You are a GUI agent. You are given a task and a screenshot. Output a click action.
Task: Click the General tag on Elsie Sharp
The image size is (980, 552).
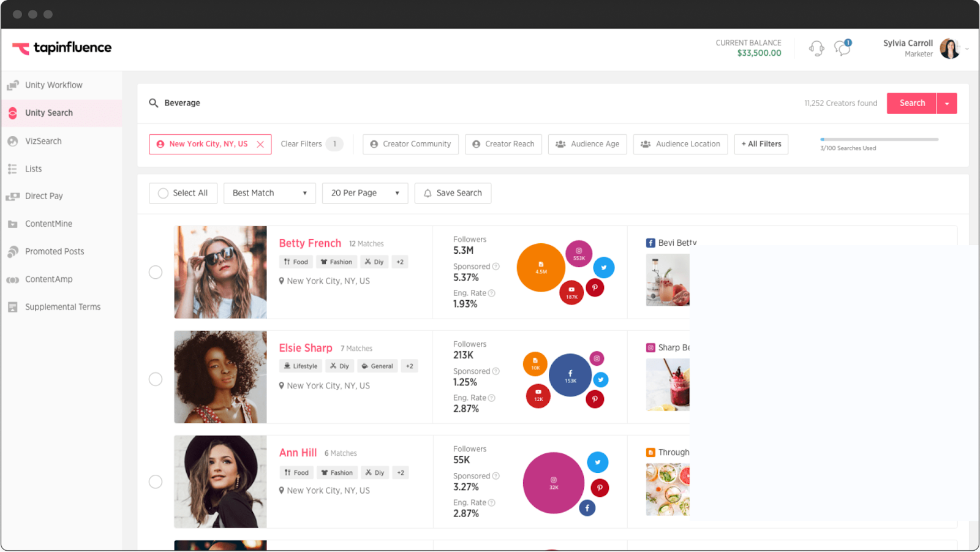tap(377, 366)
